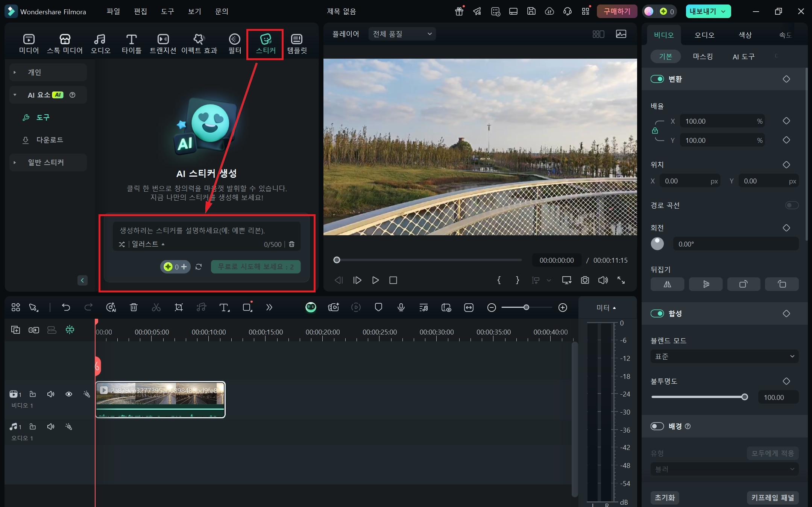812x507 pixels.
Task: Select the crop tool in timeline toolbar
Action: coord(179,307)
